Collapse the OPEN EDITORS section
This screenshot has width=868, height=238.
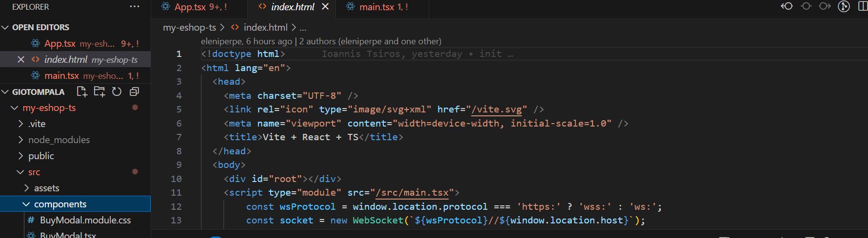(5, 27)
